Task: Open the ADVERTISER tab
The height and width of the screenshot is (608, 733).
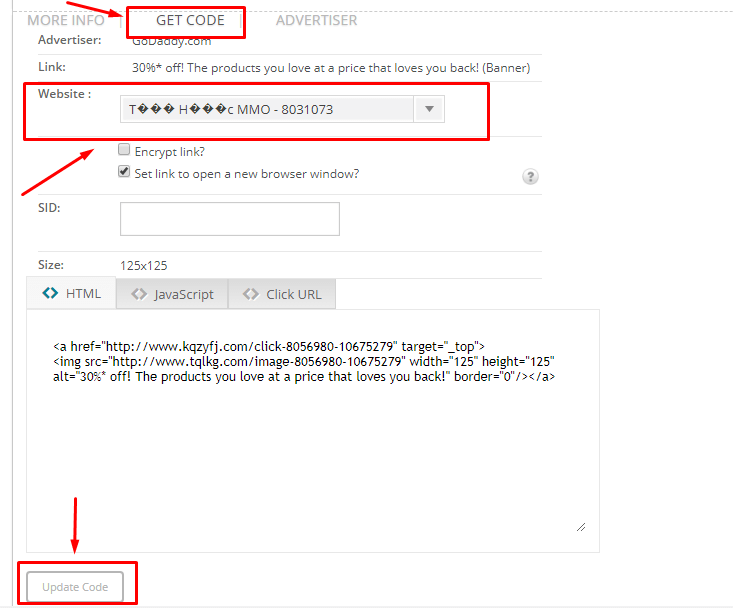Action: click(x=316, y=20)
